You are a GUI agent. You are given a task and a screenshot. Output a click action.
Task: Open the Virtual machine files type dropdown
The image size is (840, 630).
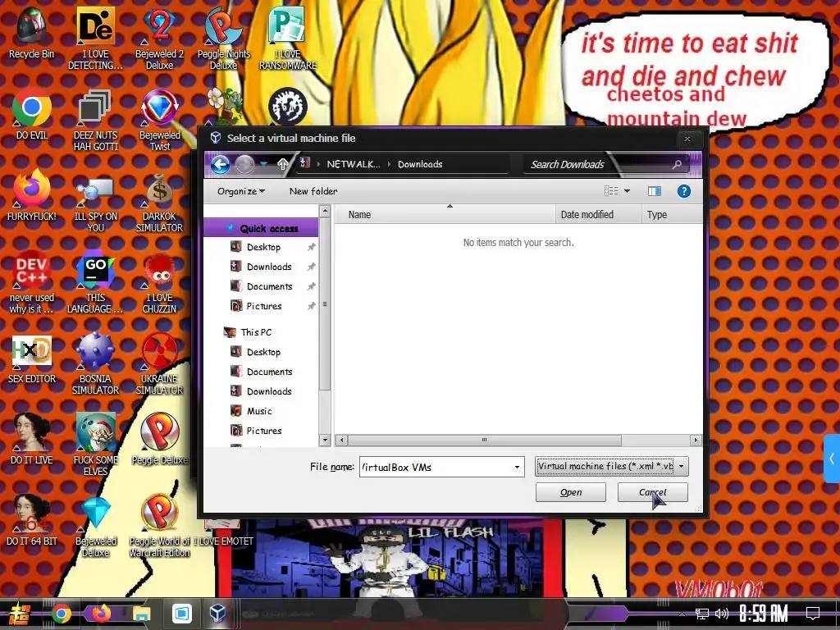[611, 466]
